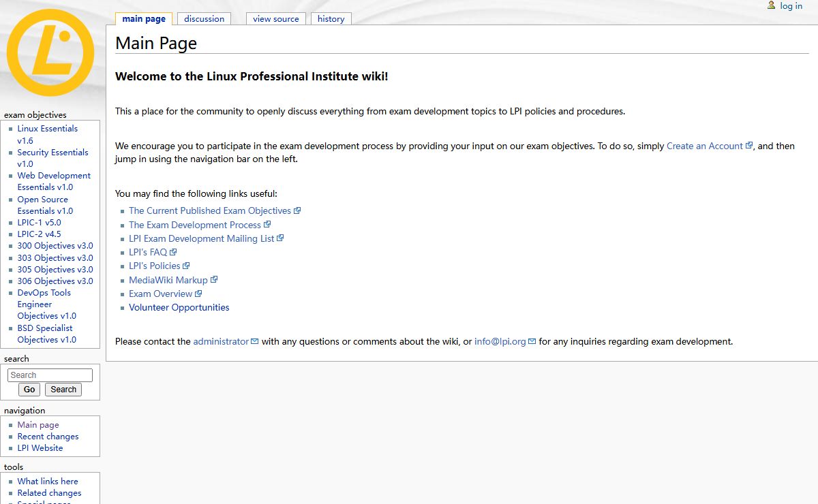Open the view source tab
Screen dimensions: 818x504
[x=276, y=19]
